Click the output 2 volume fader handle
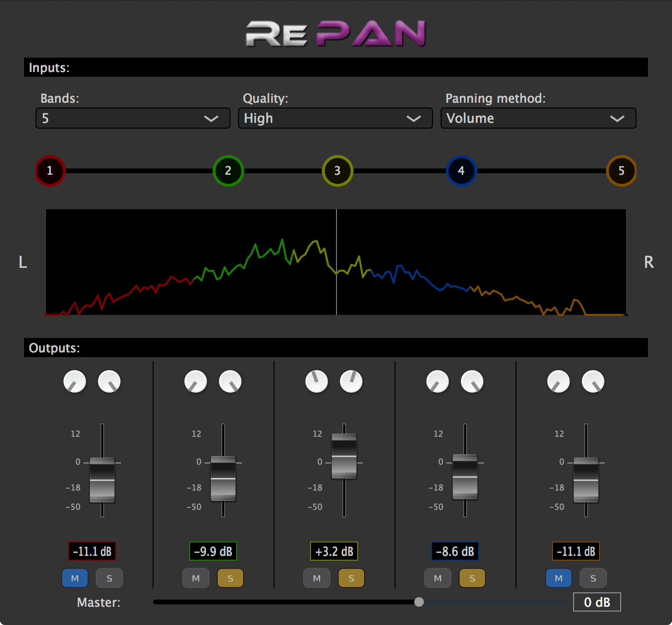This screenshot has height=625, width=672. 223,479
